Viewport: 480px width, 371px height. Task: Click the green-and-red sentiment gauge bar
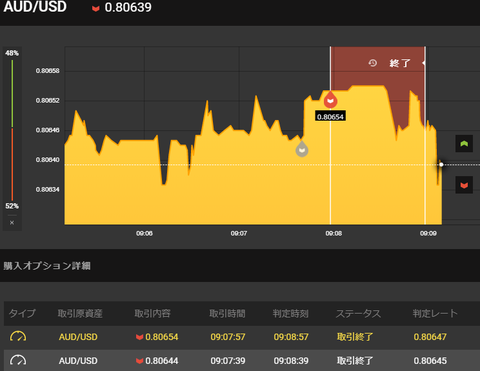coord(12,130)
